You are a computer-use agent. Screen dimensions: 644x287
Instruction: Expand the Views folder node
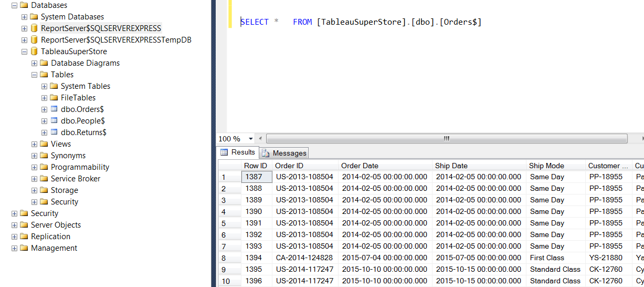34,144
